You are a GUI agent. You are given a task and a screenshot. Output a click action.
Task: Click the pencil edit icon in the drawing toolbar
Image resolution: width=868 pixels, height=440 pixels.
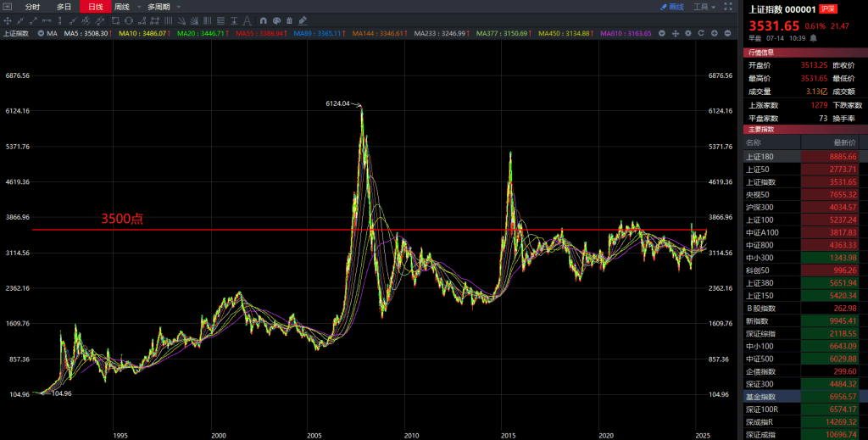[303, 20]
